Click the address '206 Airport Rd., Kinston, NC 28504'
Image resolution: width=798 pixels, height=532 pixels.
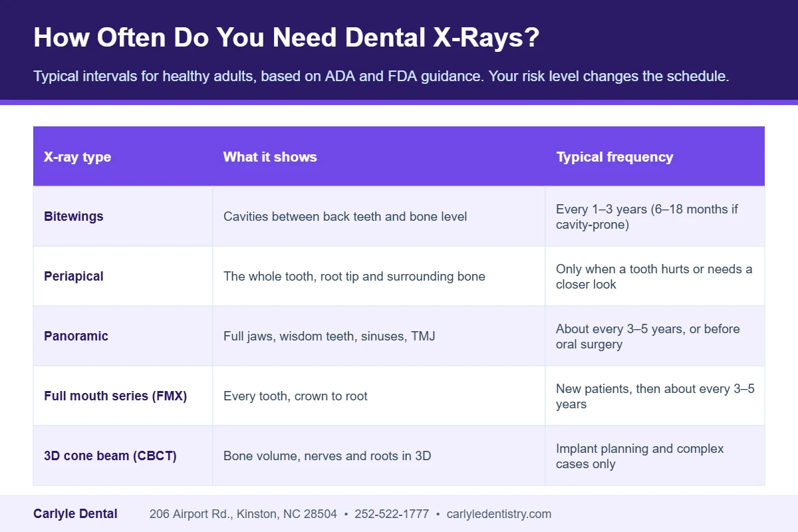243,513
